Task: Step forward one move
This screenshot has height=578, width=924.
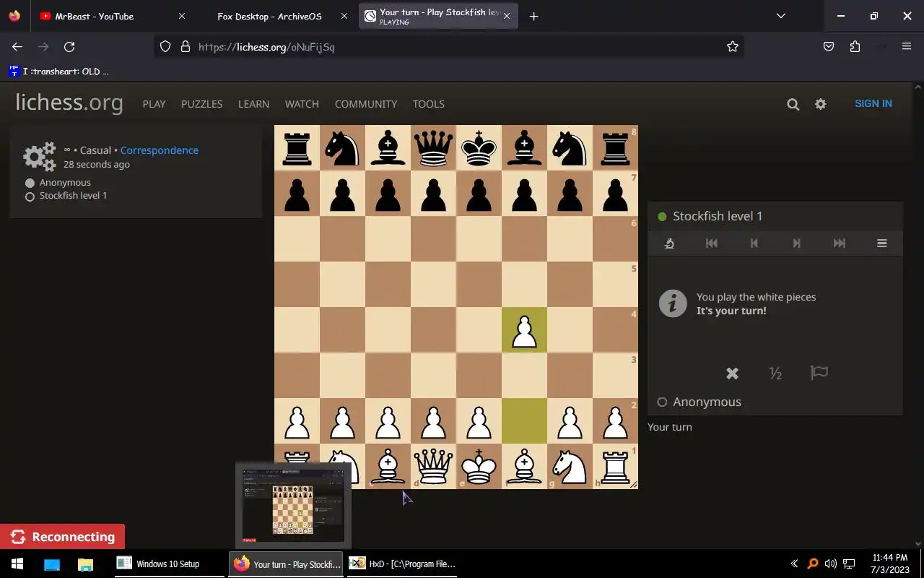Action: (796, 243)
